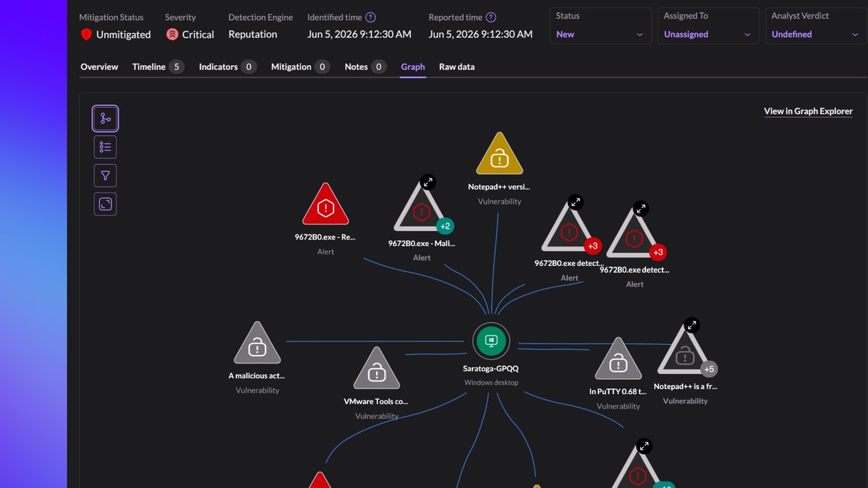Select the VMware Tools co... vulnerability node
The image size is (868, 488).
(x=377, y=369)
